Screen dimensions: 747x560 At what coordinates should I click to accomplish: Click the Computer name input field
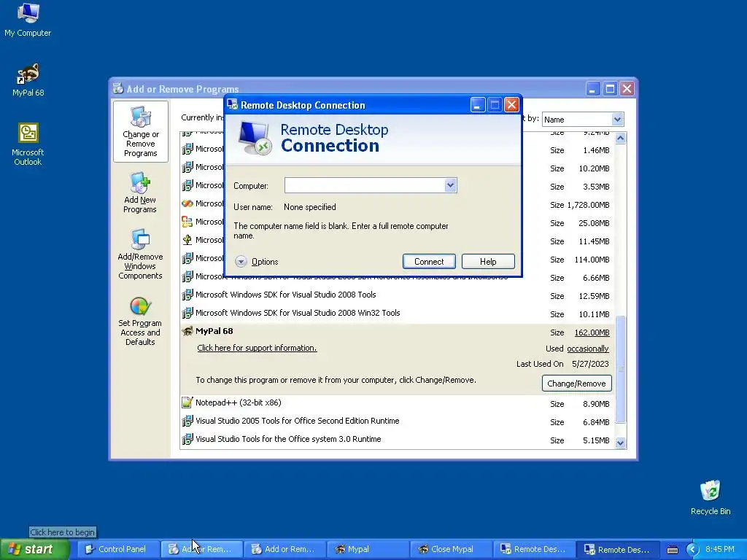[365, 185]
